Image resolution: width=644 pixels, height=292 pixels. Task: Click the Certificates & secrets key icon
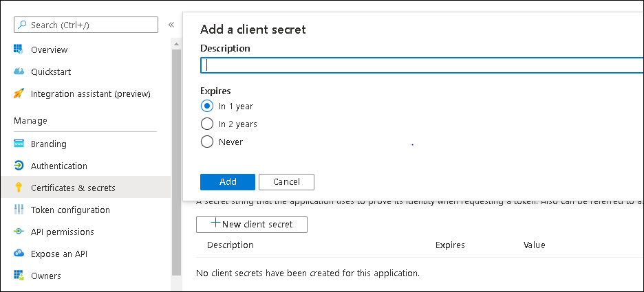pyautogui.click(x=19, y=188)
